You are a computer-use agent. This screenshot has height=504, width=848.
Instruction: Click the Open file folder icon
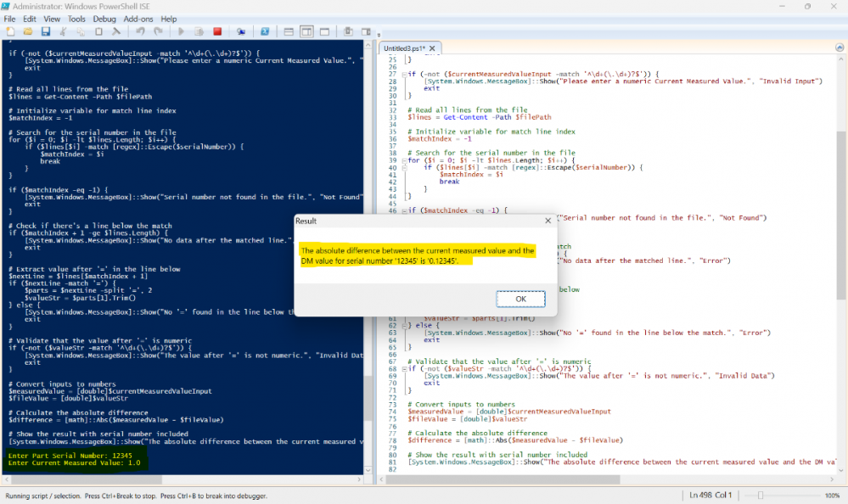[27, 31]
